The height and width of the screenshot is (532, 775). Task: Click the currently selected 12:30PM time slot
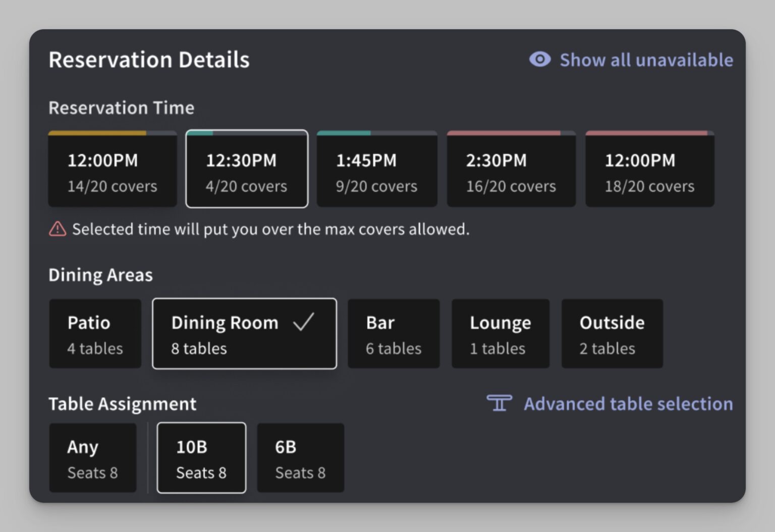click(246, 169)
